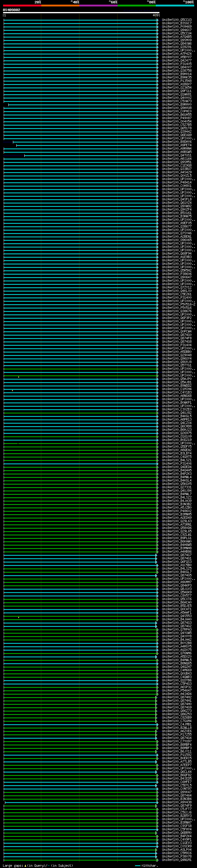Select the UniRef100_C4Y1B3 label
197x868 pixels.
176,392
